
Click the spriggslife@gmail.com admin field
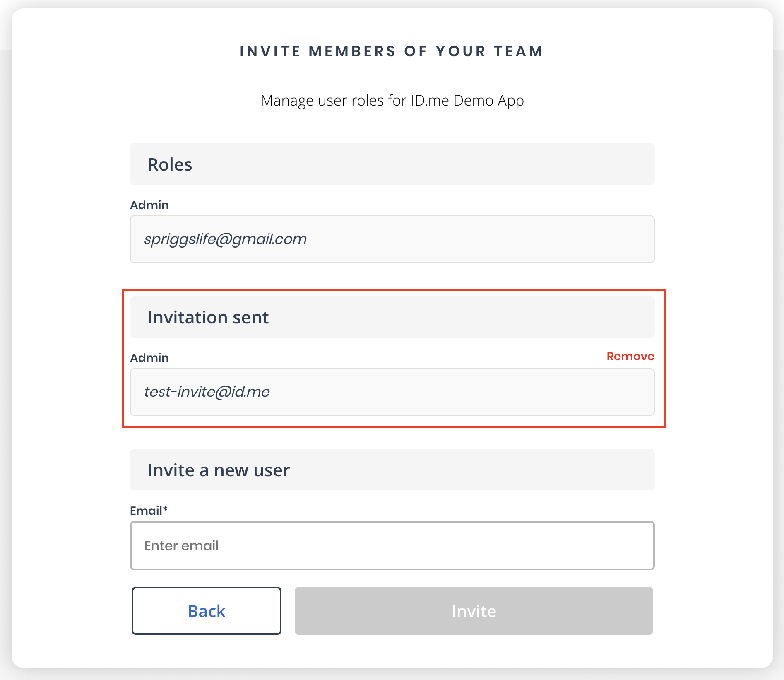(x=392, y=239)
